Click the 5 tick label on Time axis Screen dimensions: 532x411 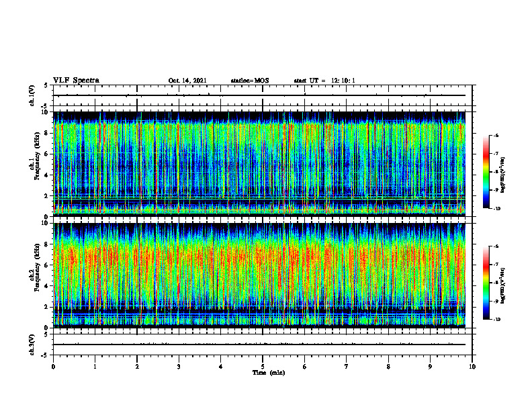tap(263, 367)
